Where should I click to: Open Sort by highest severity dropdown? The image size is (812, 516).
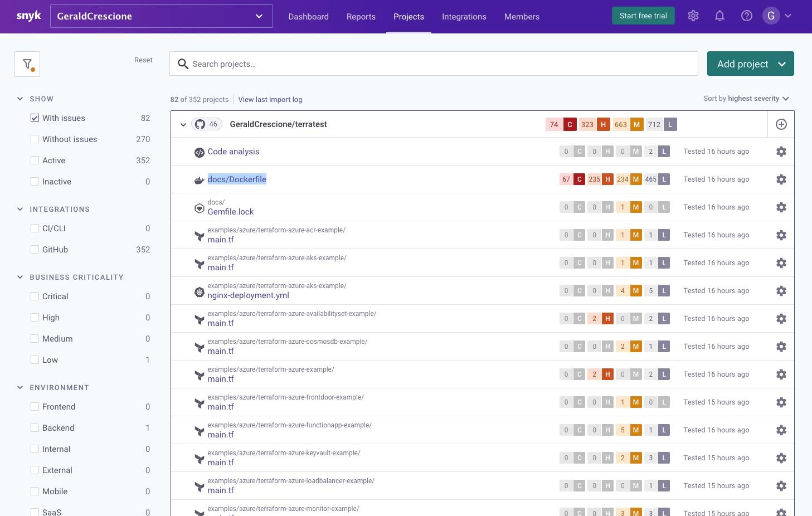[x=746, y=99]
